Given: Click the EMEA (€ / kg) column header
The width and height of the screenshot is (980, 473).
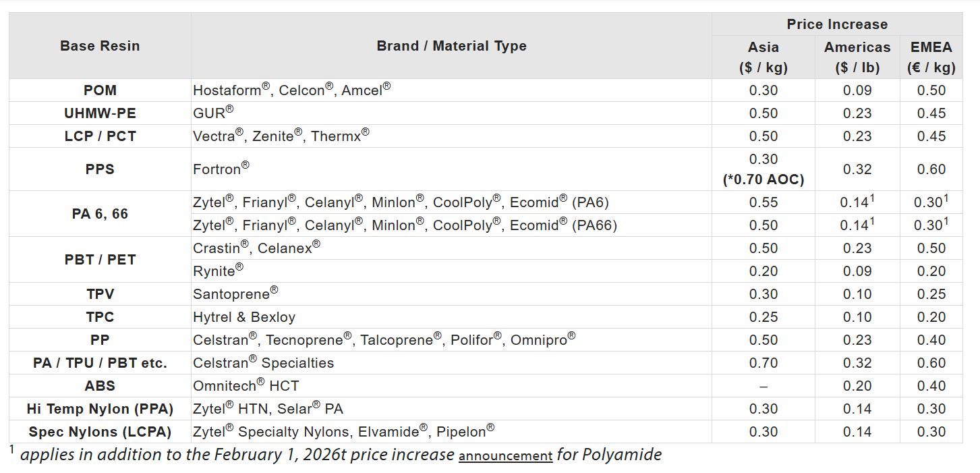Looking at the screenshot, I should click(931, 57).
